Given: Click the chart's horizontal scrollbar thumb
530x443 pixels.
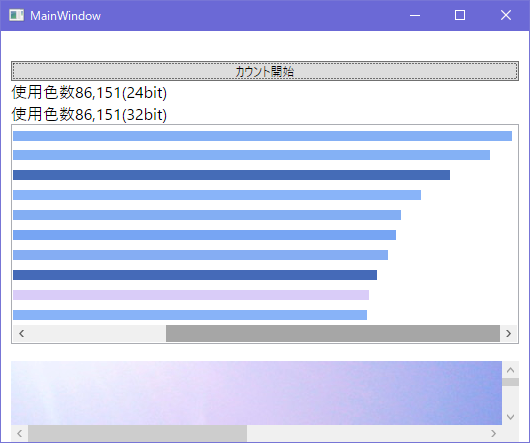Looking at the screenshot, I should point(333,334).
